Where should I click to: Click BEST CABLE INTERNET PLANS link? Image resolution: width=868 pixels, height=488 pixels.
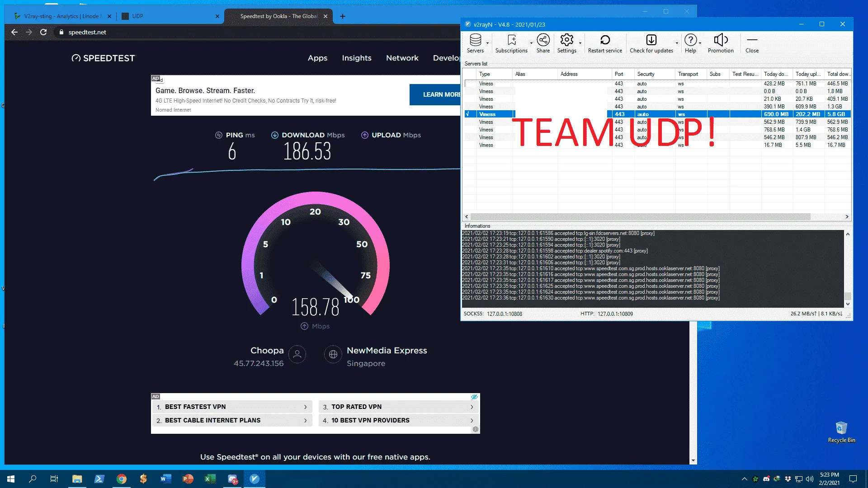pyautogui.click(x=232, y=420)
